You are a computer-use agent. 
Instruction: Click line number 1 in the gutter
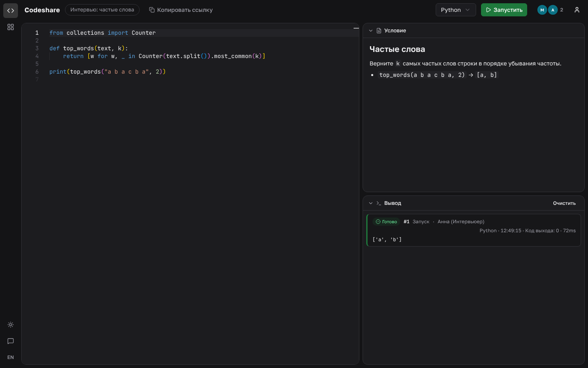(37, 33)
